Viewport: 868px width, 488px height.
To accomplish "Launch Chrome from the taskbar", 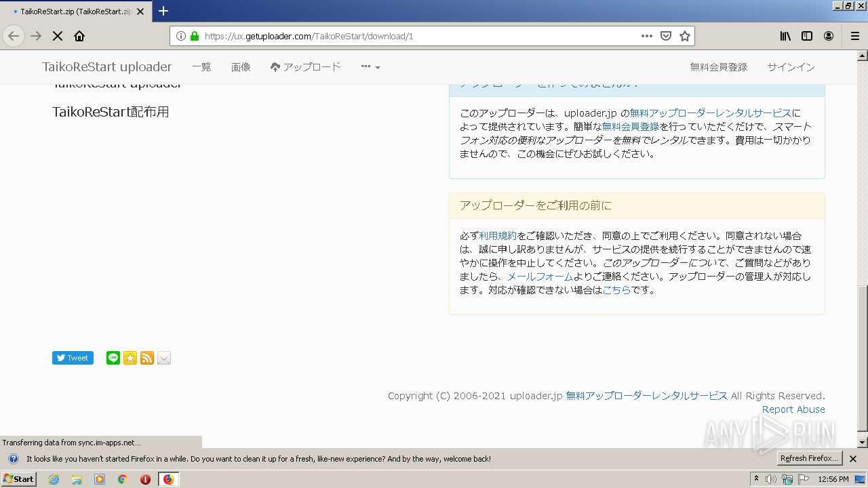I will tap(122, 479).
